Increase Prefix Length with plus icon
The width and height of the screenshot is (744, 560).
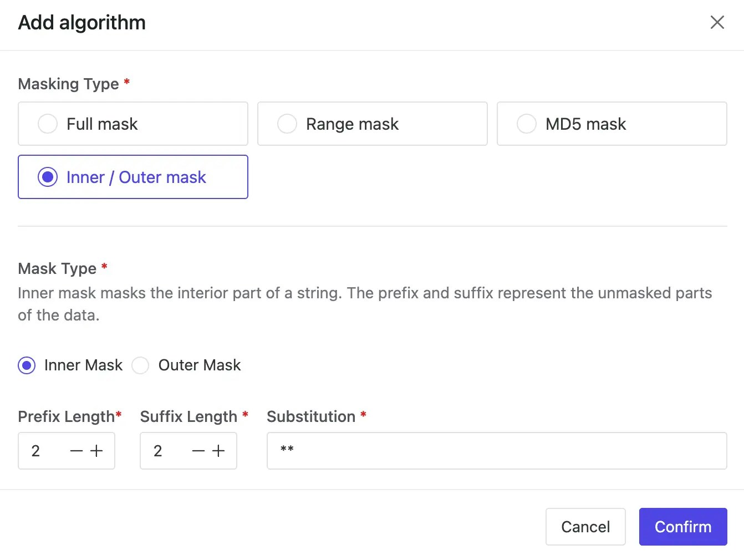coord(96,451)
